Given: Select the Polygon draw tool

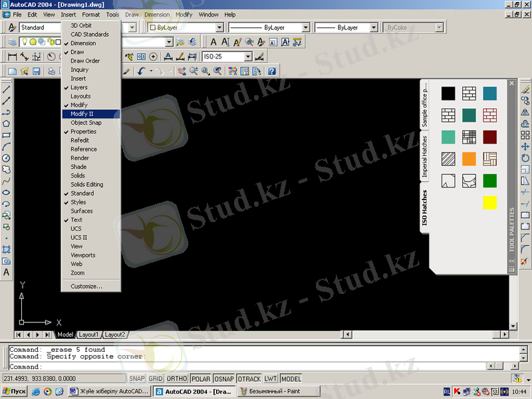Looking at the screenshot, I should [x=7, y=123].
